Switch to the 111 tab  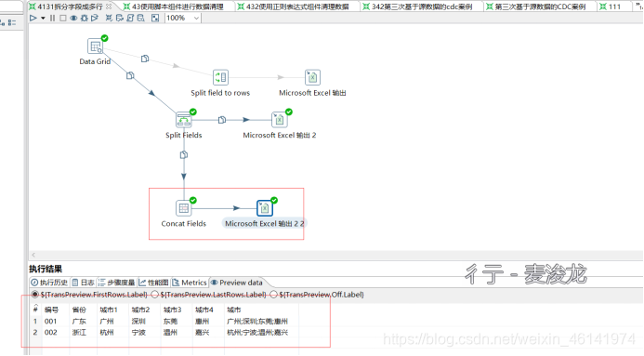click(x=614, y=7)
